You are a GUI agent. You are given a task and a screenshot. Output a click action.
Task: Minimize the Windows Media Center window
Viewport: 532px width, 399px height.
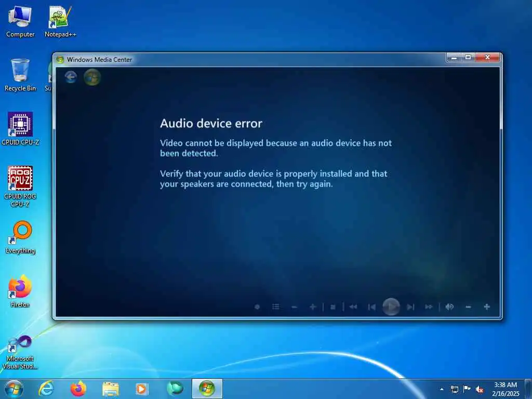pos(454,57)
